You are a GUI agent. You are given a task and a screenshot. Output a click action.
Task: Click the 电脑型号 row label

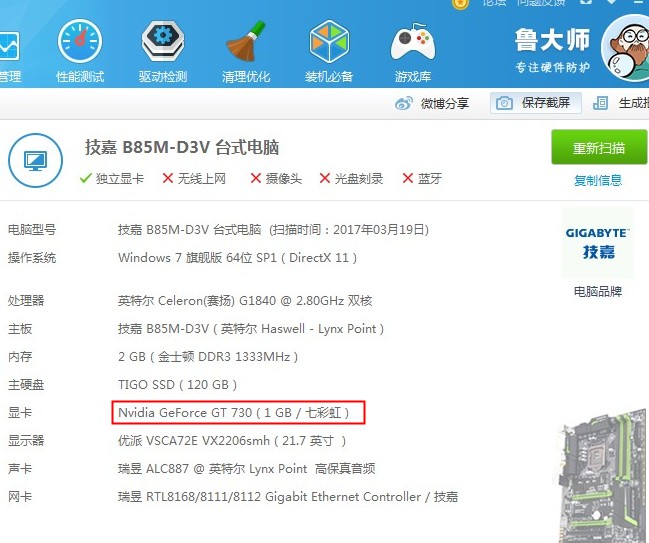32,229
